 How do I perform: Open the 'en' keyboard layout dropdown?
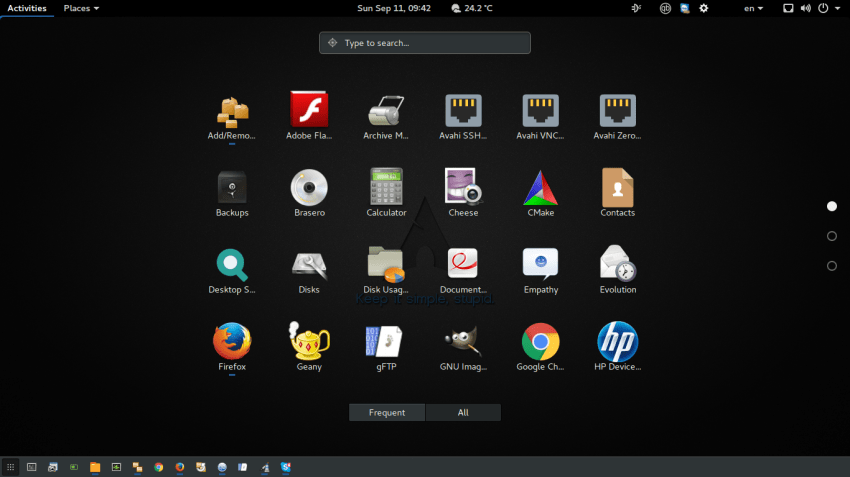(x=753, y=8)
